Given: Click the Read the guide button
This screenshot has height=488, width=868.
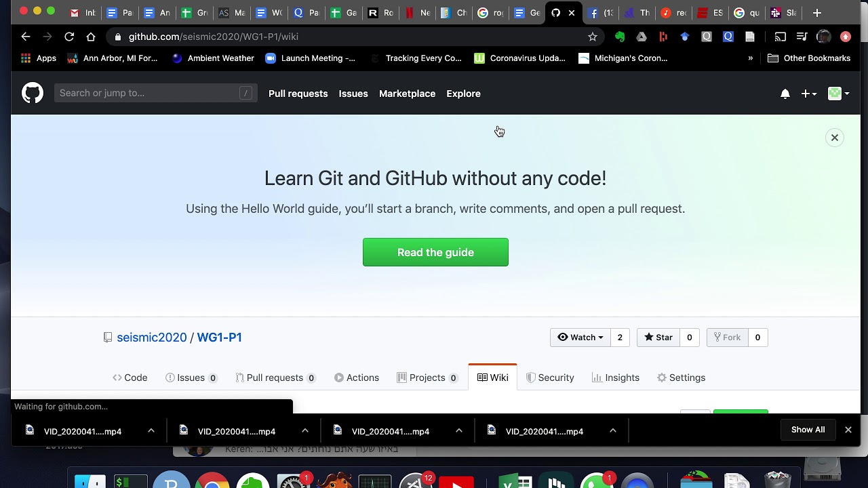Looking at the screenshot, I should [435, 252].
